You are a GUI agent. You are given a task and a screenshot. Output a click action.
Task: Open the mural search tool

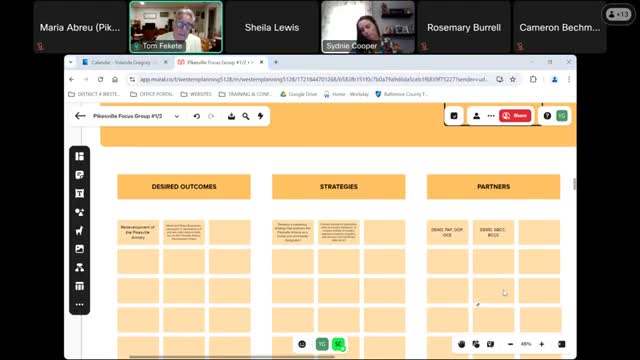246,116
